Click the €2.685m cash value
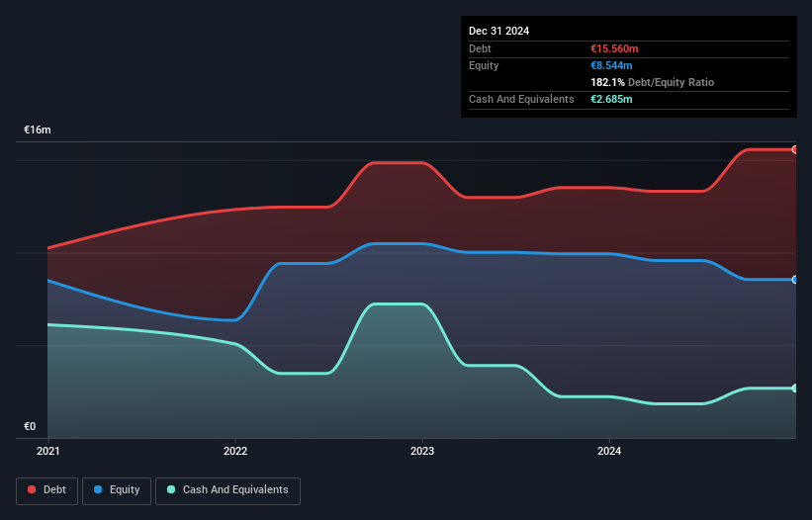Viewport: 812px width, 520px height. [x=611, y=99]
